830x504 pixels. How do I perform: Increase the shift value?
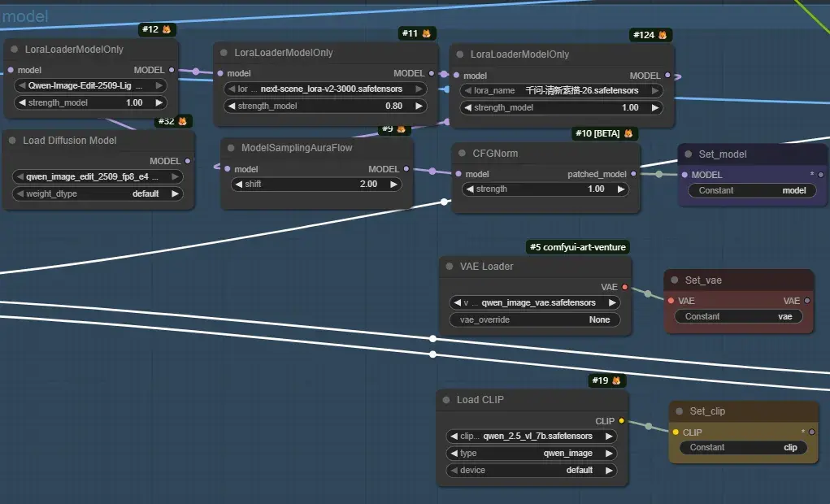pos(393,184)
